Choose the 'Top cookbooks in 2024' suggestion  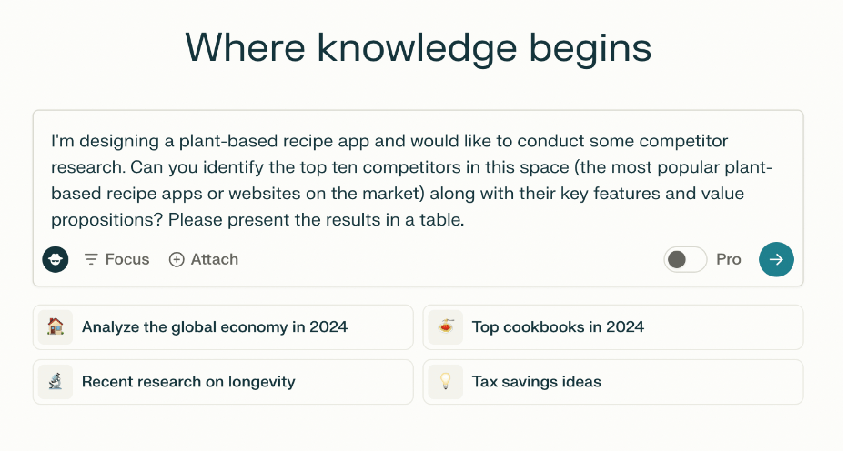[x=558, y=327]
